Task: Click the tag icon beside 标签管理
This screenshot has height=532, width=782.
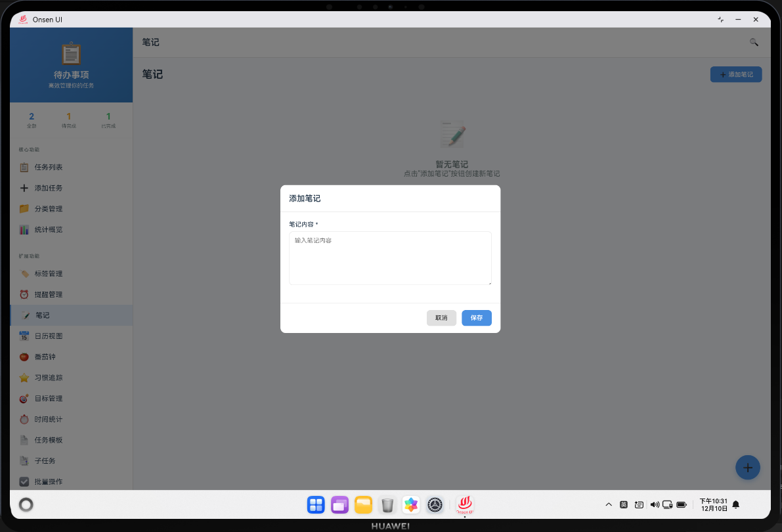Action: point(24,273)
